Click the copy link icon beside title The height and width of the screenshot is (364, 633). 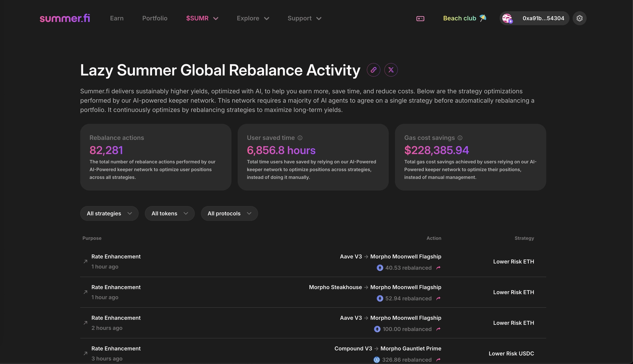point(373,70)
